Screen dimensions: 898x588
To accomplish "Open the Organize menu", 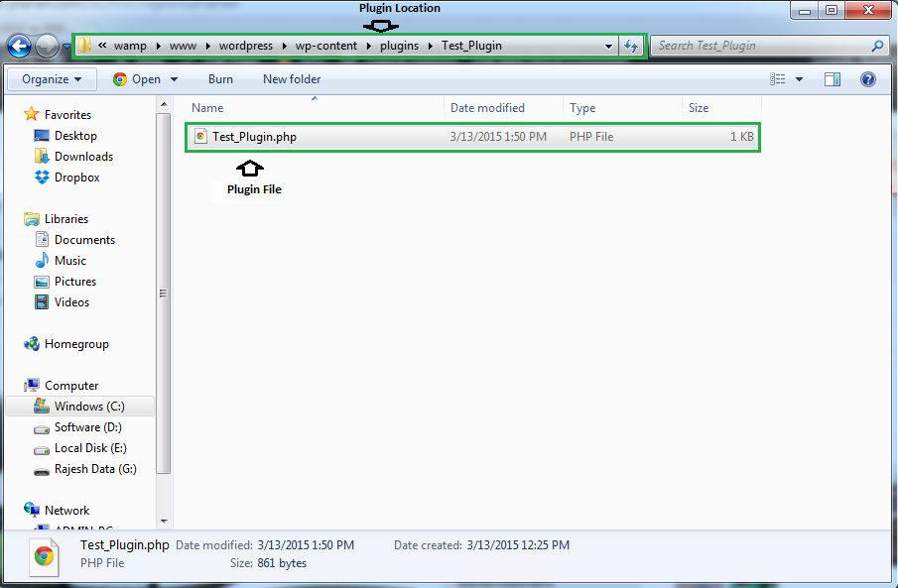I will tap(52, 79).
